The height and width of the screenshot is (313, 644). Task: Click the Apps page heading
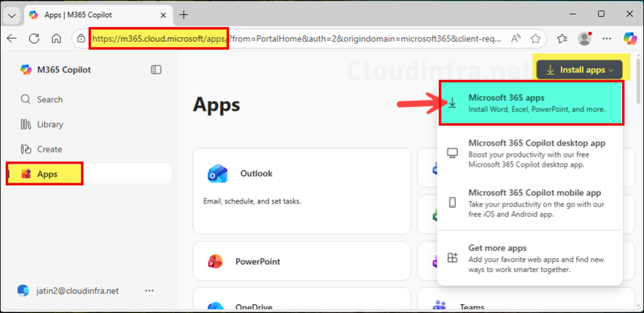216,104
